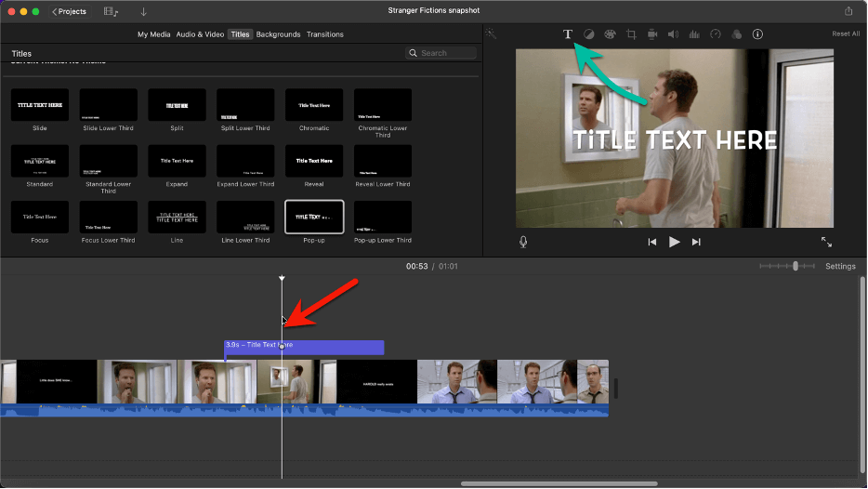Open the stabilization camera tool

pos(652,34)
